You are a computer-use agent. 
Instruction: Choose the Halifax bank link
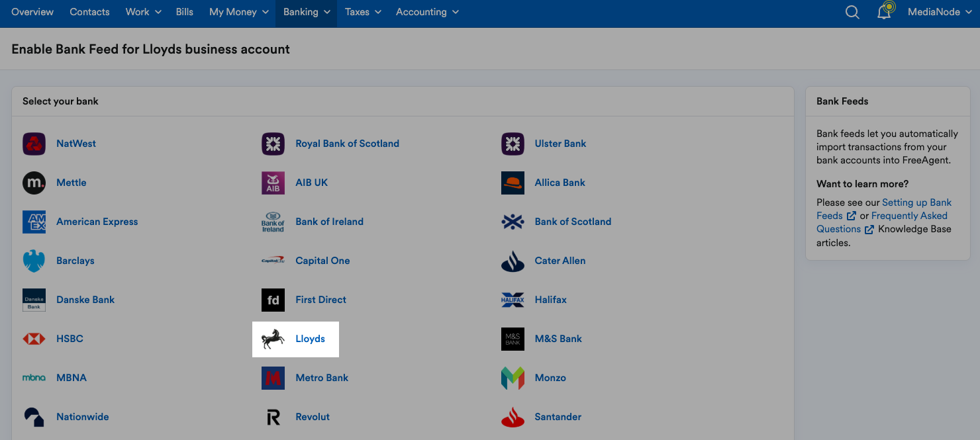click(x=551, y=300)
